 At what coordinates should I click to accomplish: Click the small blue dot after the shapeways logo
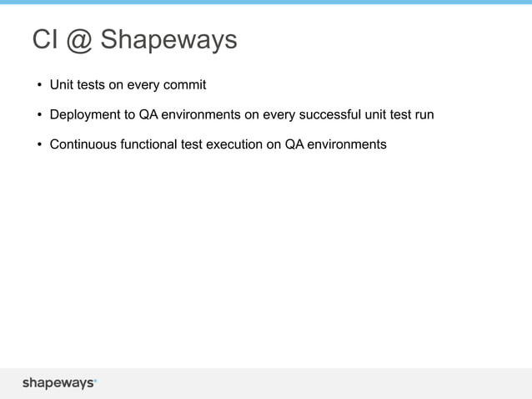point(95,380)
